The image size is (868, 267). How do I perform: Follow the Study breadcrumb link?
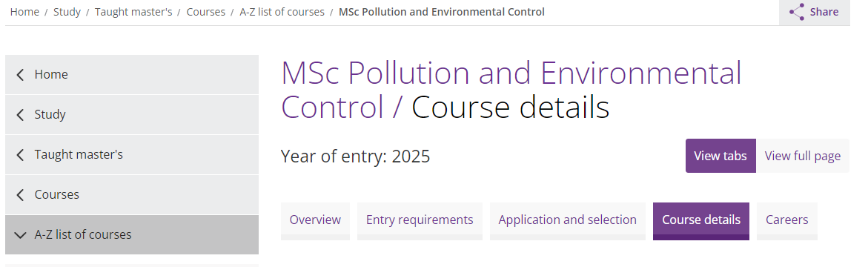pos(67,12)
